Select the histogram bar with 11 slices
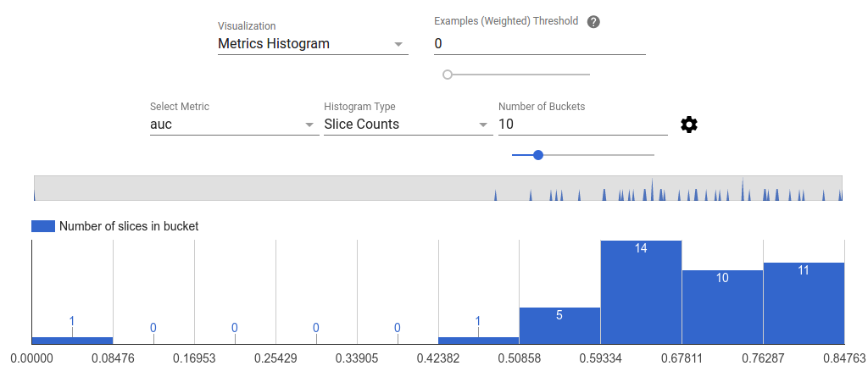Screen dimensions: 868x366 (x=804, y=303)
